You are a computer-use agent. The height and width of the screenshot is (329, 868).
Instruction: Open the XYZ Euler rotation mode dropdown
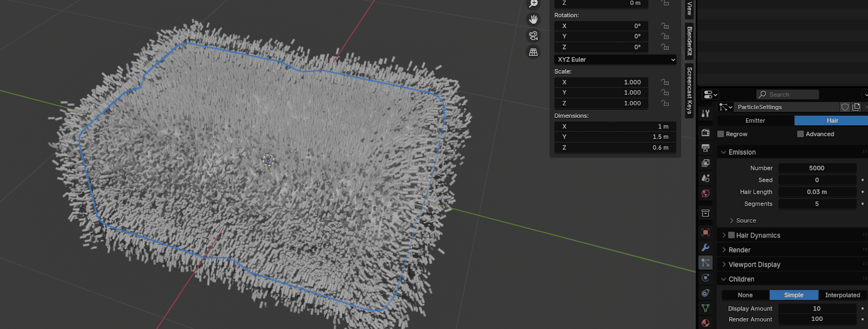pos(615,60)
